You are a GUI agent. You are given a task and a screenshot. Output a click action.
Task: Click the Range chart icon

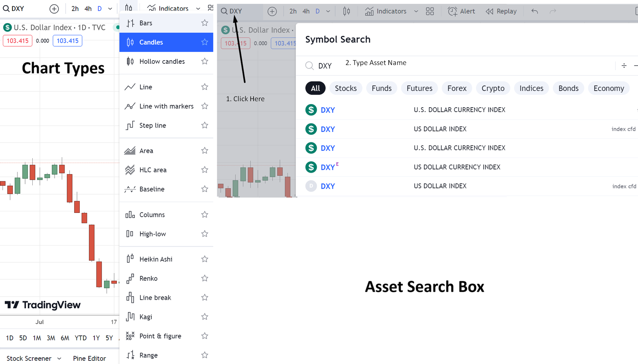130,355
